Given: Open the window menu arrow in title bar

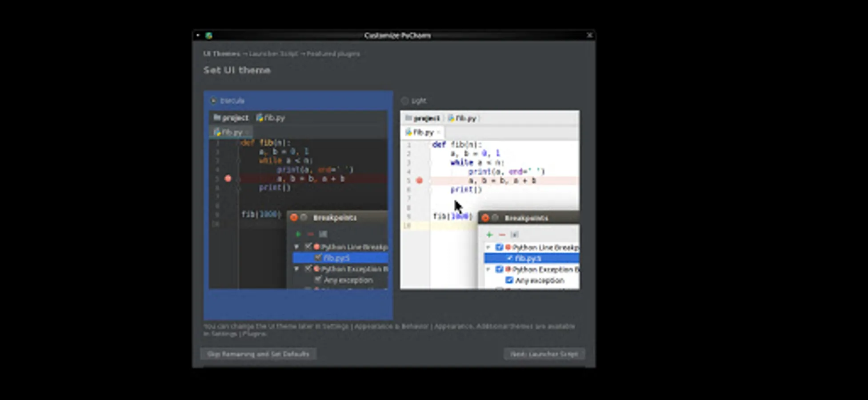Looking at the screenshot, I should point(198,35).
